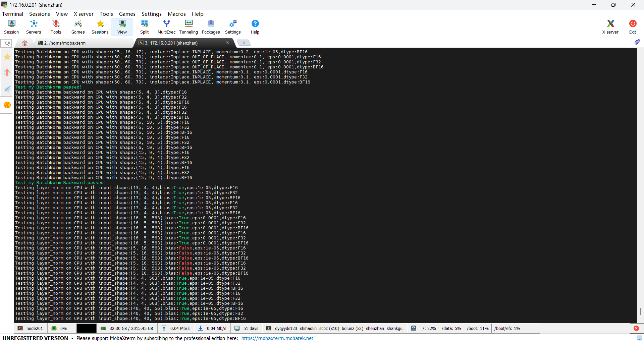Screen dimensions: 644x342
Task: Close the /home/mobaxterm tab
Action: click(x=127, y=43)
